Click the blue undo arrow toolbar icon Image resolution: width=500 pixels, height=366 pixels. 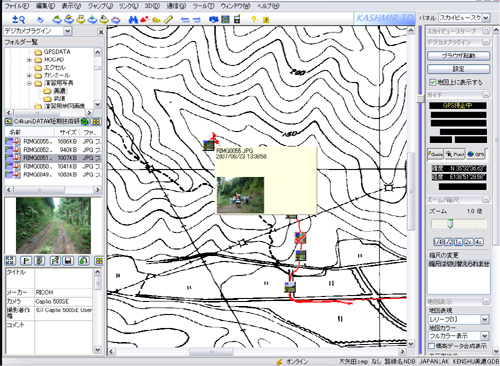click(40, 20)
